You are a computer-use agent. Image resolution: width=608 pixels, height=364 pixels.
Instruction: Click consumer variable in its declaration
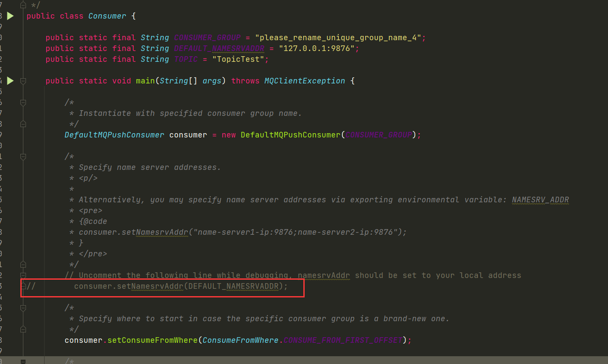[188, 135]
